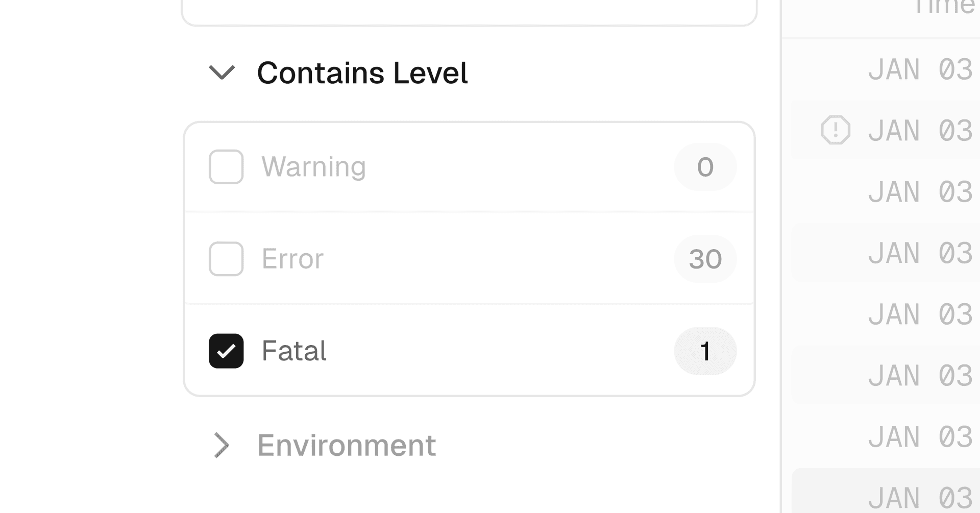
Task: Expand the Environment section chevron
Action: click(x=222, y=445)
